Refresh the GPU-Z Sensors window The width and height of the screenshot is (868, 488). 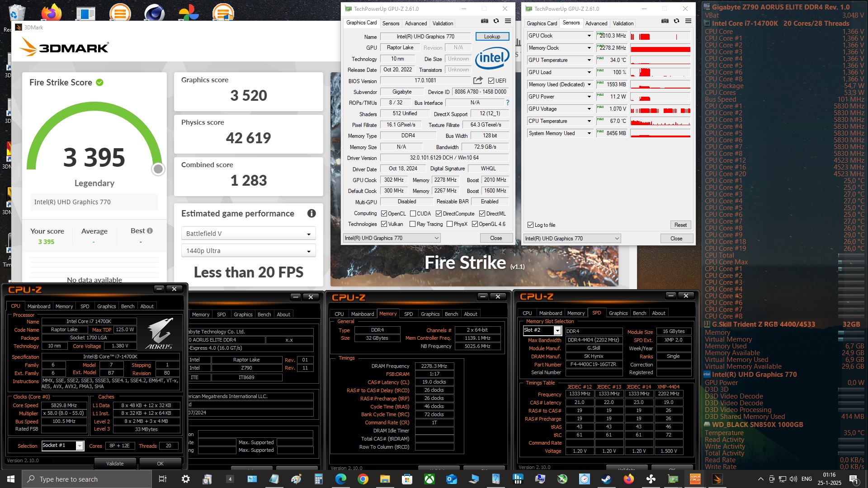click(x=676, y=21)
